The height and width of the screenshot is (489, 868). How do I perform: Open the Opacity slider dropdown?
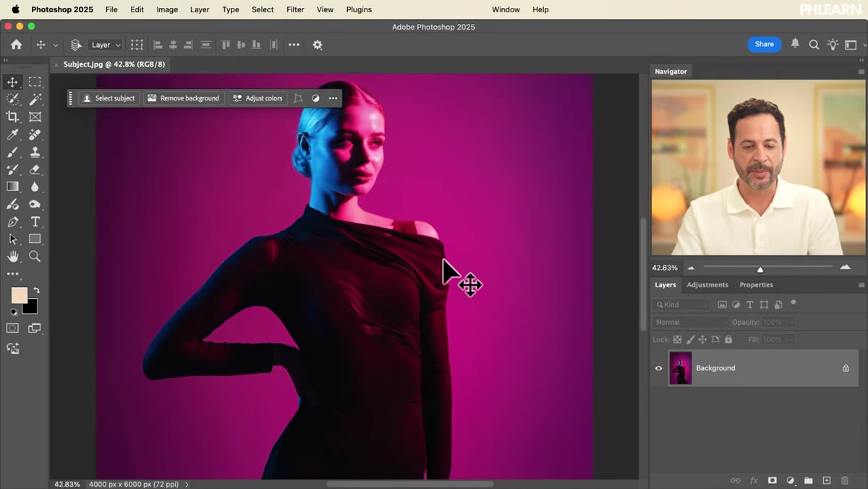pos(791,322)
